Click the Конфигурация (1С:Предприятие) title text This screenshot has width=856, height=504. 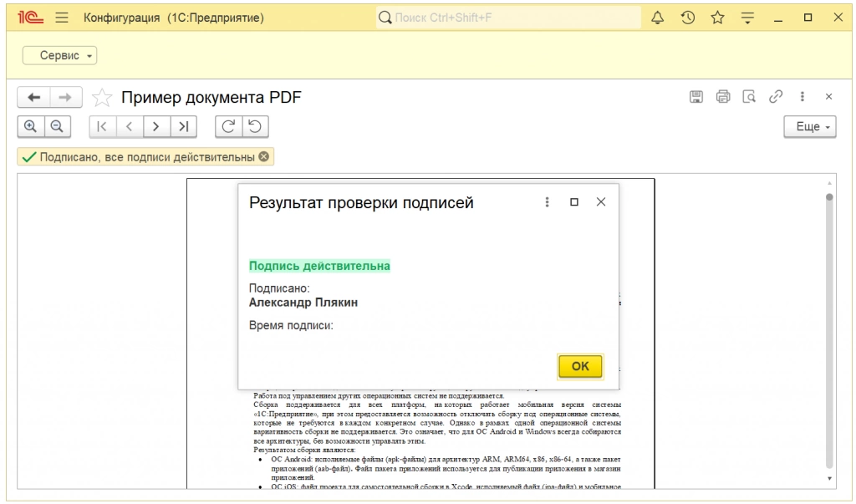(x=174, y=18)
